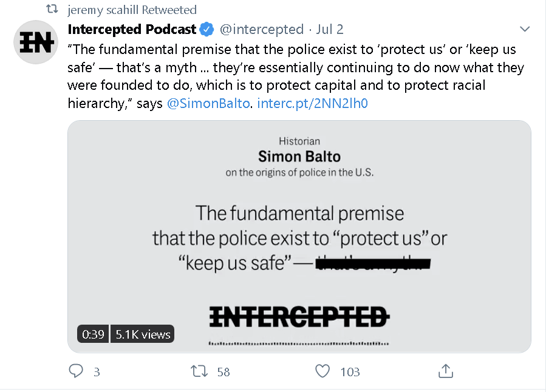This screenshot has height=392, width=546.
Task: Click the 5.1K views badge
Action: point(142,334)
